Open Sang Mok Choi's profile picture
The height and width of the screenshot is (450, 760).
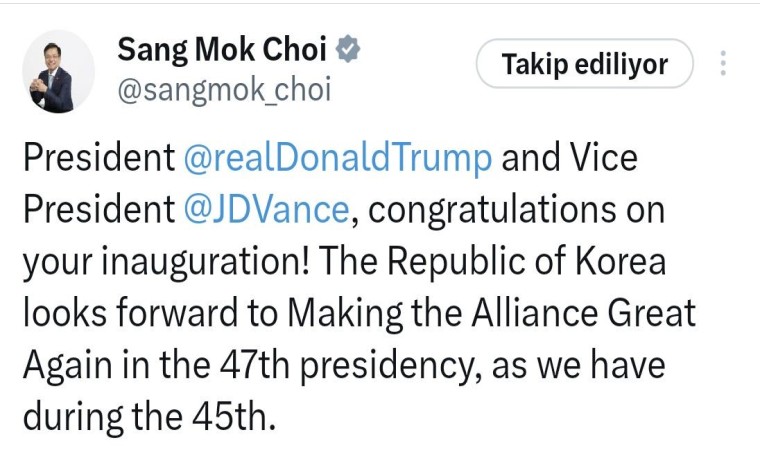[x=58, y=71]
